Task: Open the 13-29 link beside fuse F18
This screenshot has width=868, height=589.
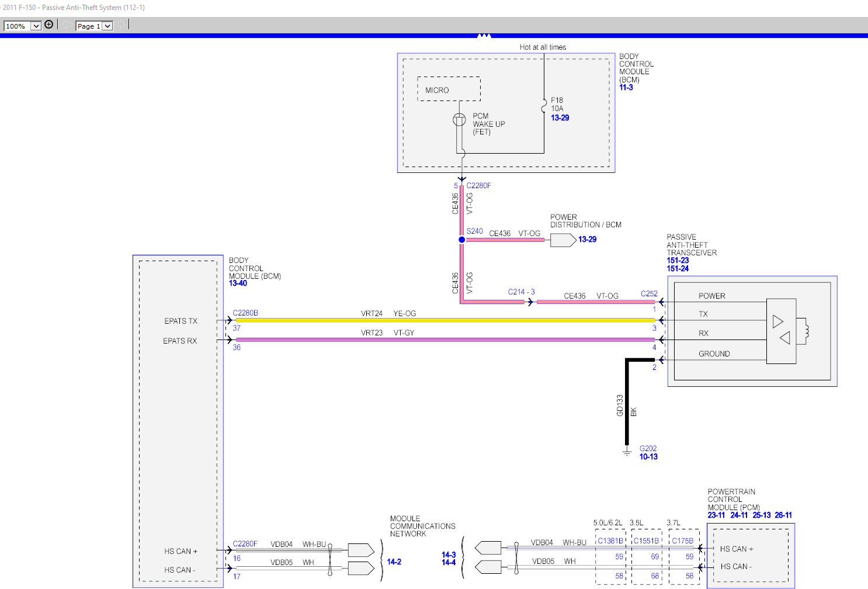Action: click(x=560, y=117)
